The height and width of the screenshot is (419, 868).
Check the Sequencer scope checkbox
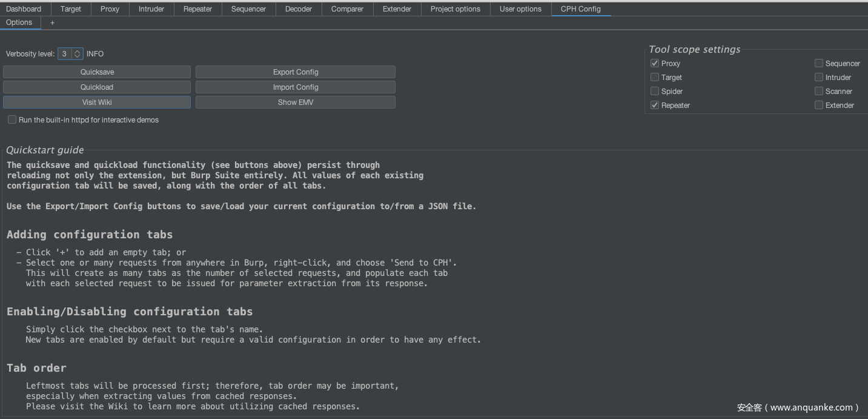[x=819, y=64]
